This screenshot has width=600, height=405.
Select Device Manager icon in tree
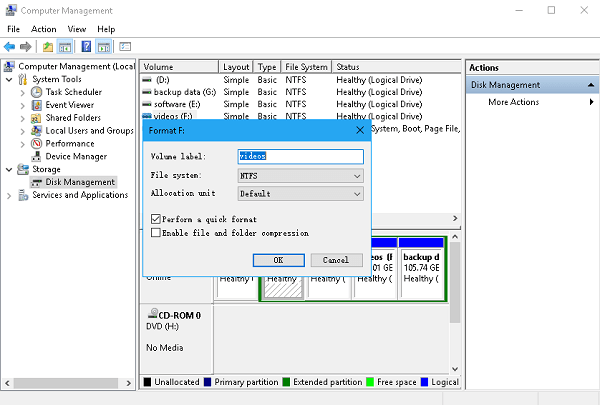click(36, 157)
